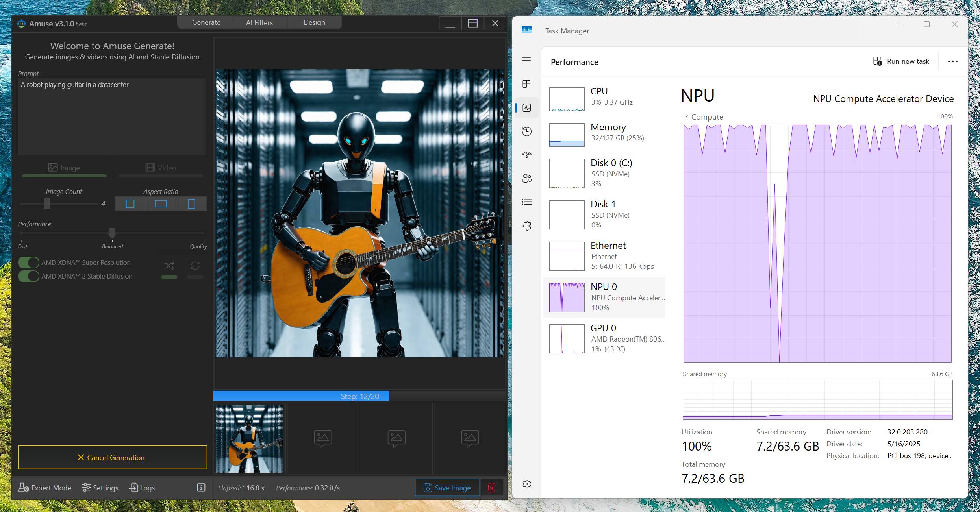The image size is (980, 512).
Task: Open Startup apps sidebar icon
Action: click(x=526, y=155)
